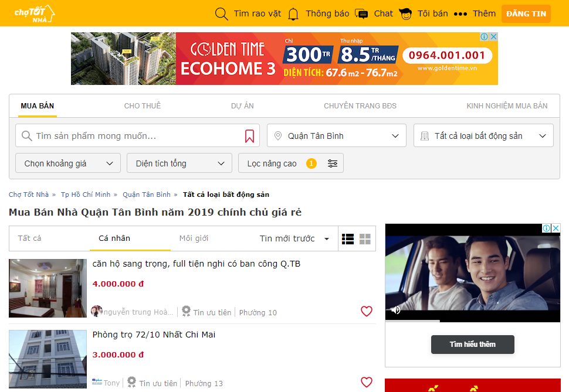Click the 3.000.000 đ price
Screen dimensions: 569x392
click(118, 354)
